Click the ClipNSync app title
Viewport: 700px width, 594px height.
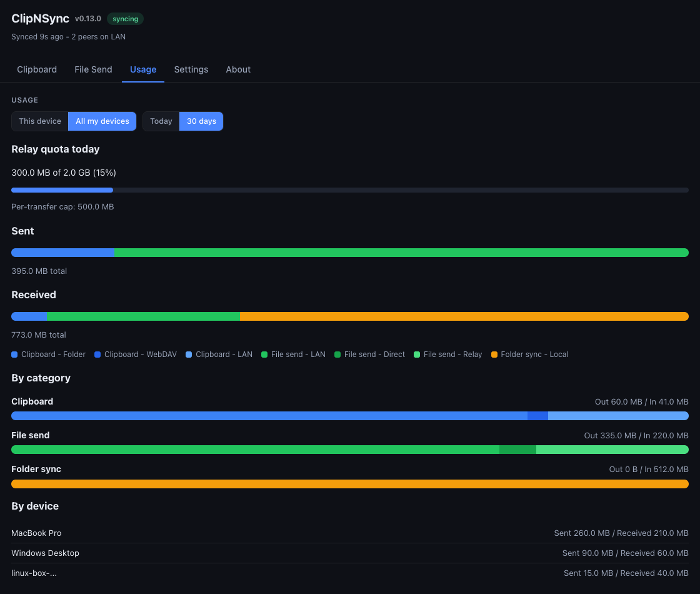[40, 19]
